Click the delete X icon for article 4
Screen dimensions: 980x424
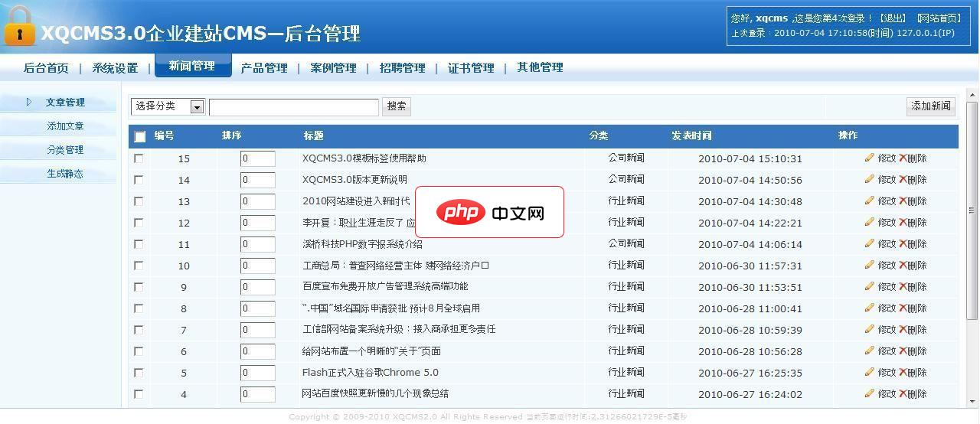tap(903, 394)
